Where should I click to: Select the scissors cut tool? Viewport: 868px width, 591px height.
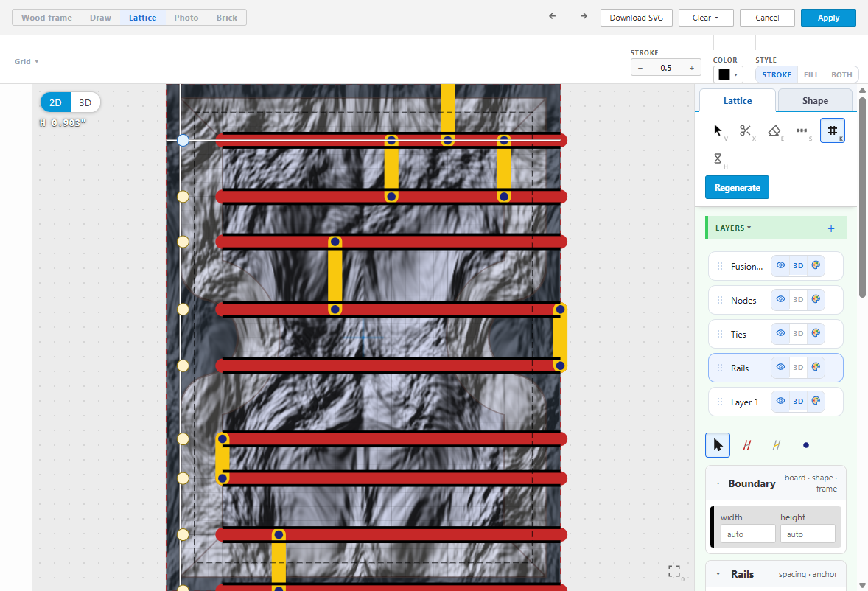[x=746, y=130]
